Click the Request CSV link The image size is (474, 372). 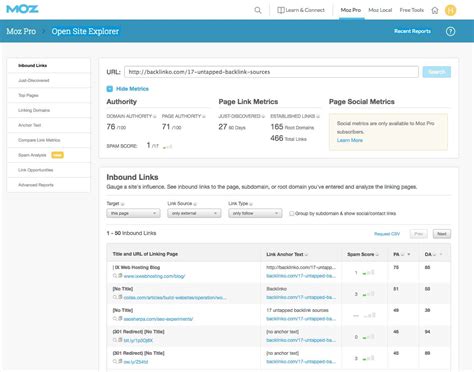[387, 234]
